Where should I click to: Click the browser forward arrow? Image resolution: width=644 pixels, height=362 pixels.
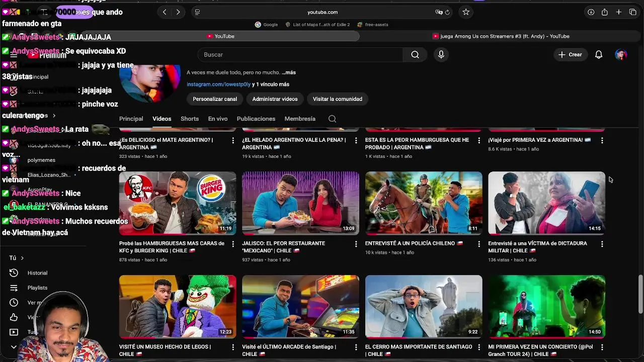click(x=178, y=12)
